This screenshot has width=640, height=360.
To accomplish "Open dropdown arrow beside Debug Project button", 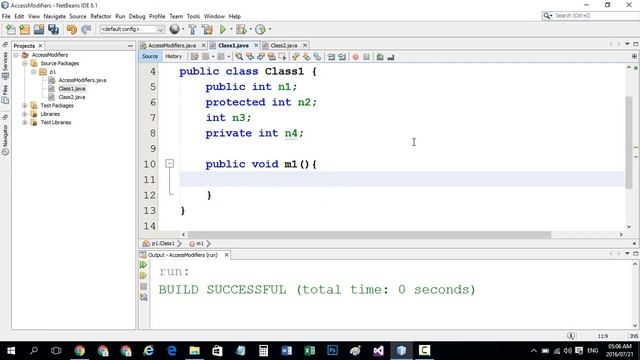I will [250, 29].
